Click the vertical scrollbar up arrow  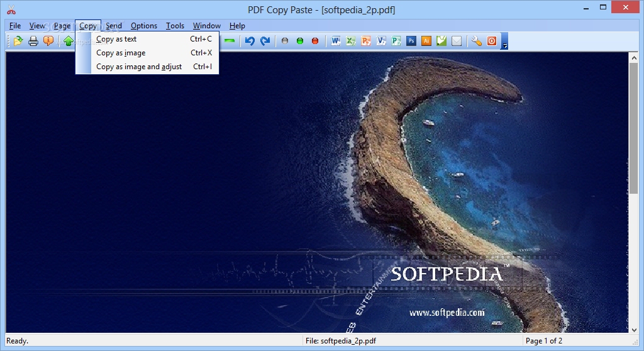[x=634, y=58]
